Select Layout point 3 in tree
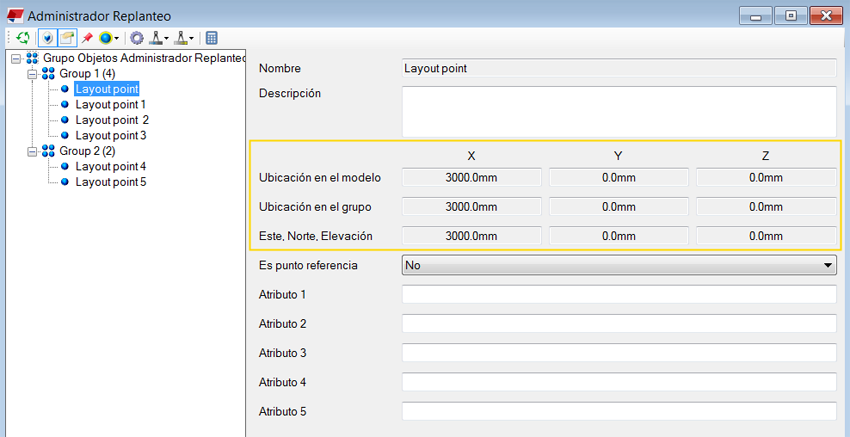Screen dimensions: 850x437 110,135
